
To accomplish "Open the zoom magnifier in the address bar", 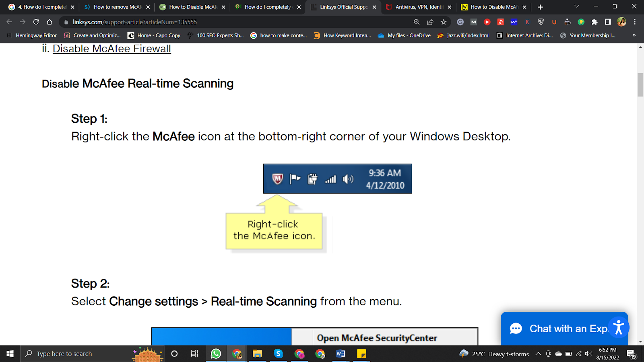I will (417, 22).
